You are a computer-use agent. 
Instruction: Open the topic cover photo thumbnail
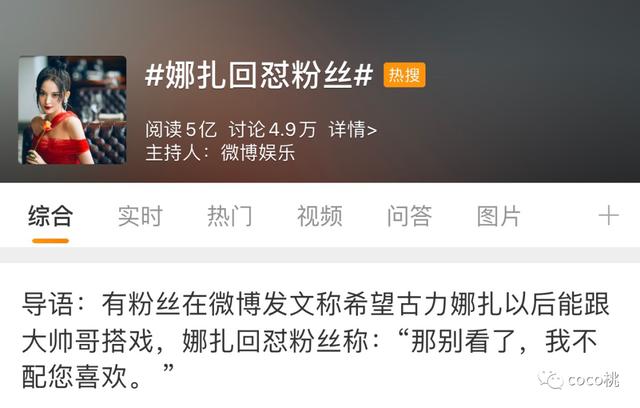point(72,111)
